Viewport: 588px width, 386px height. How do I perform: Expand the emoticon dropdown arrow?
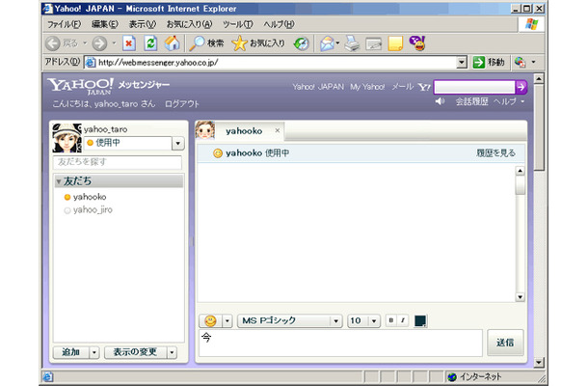click(227, 321)
